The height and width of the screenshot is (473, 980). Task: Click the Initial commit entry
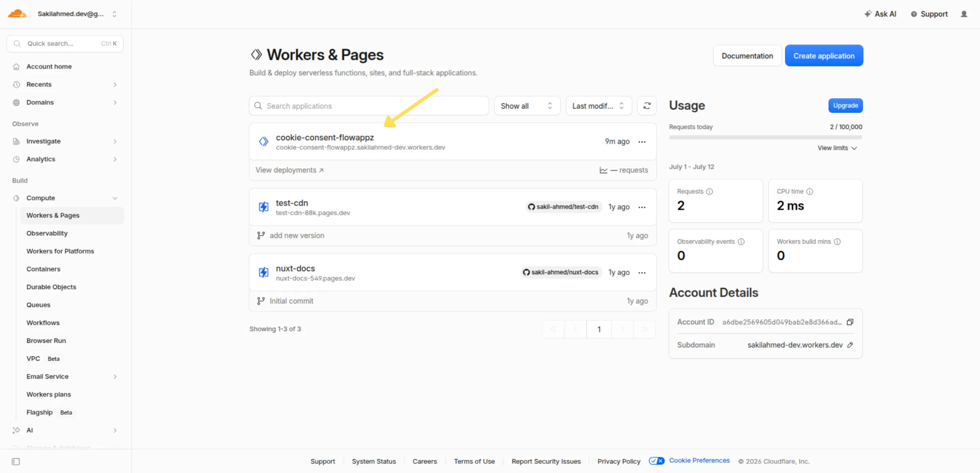click(291, 301)
